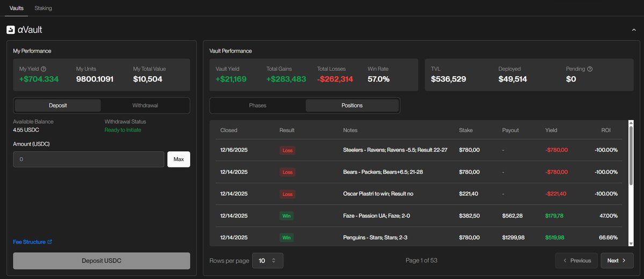Image resolution: width=644 pixels, height=279 pixels.
Task: Click the Penguins - Stars note
Action: [374, 238]
